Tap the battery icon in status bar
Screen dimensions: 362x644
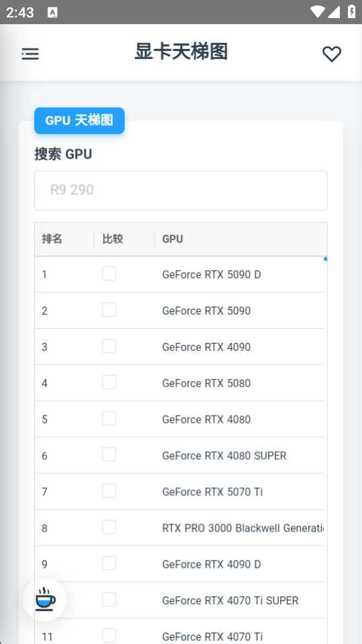coord(352,11)
